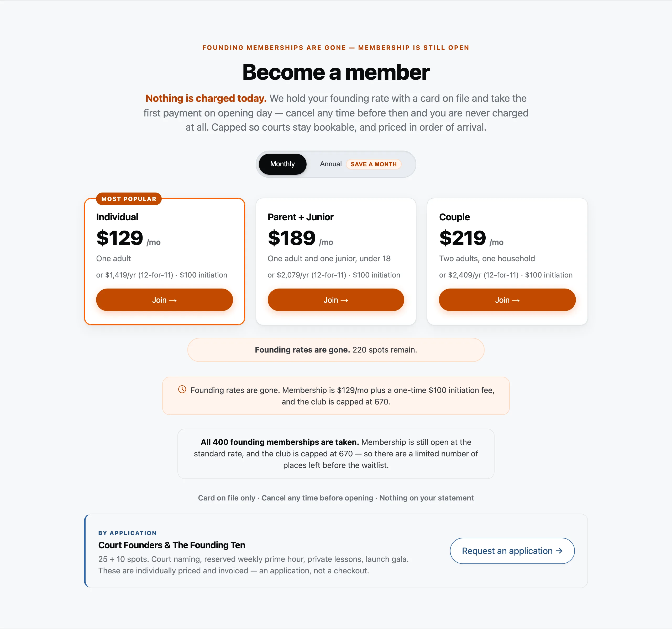
Task: Click the Become a member heading
Action: coord(336,72)
